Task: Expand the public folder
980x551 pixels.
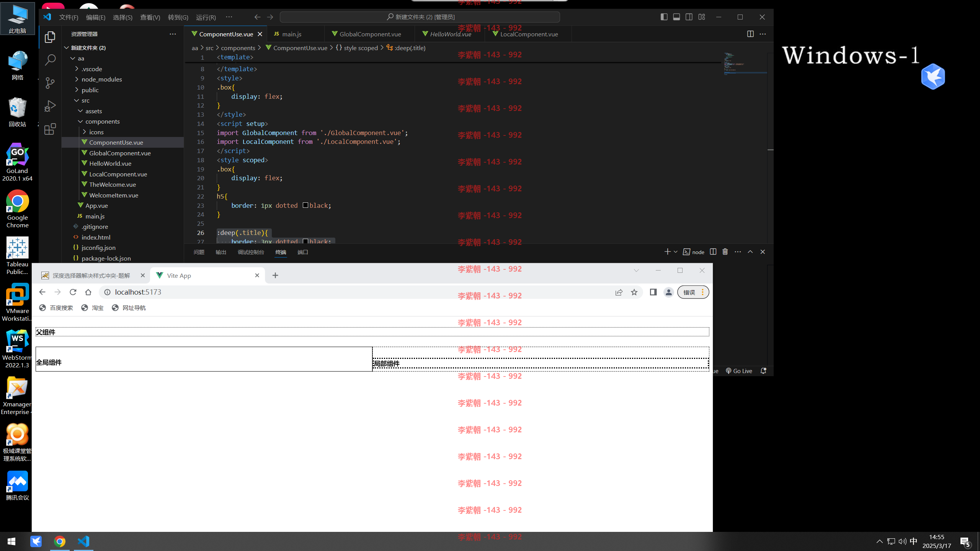Action: click(x=77, y=90)
